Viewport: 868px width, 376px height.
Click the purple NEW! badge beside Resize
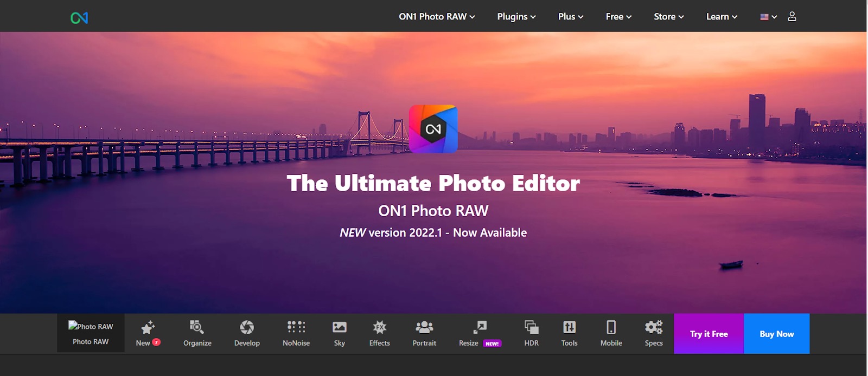(492, 343)
